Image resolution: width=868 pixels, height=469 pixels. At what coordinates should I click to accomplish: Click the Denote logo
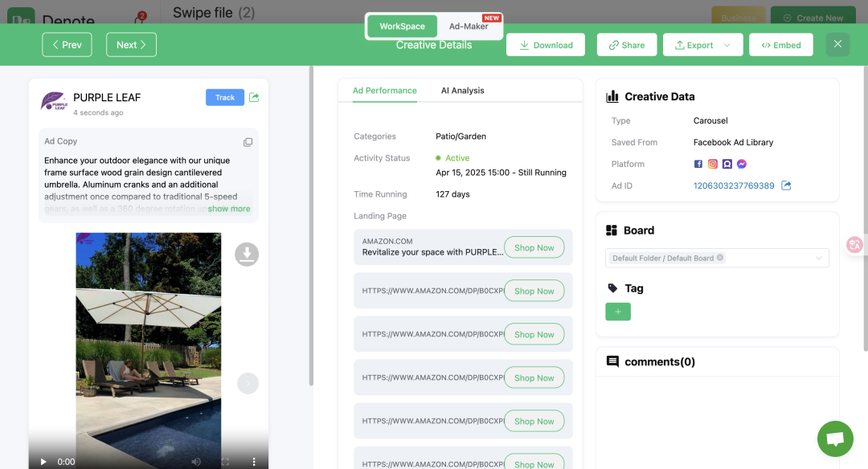pyautogui.click(x=21, y=17)
